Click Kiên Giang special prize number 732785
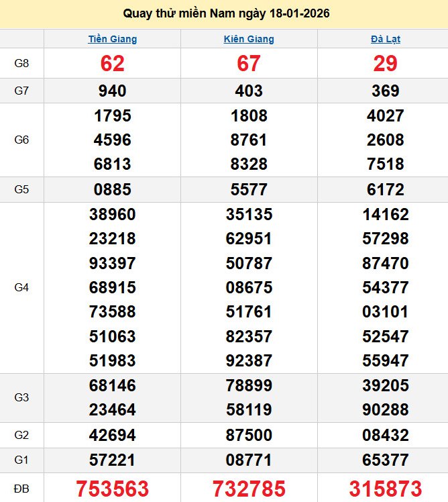Screen dimensions: 448x502 [248, 489]
